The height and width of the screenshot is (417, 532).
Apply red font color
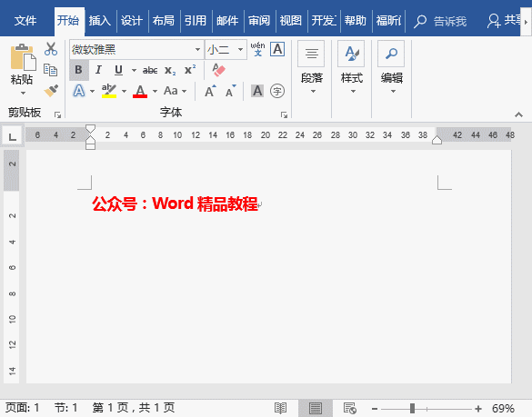(140, 91)
